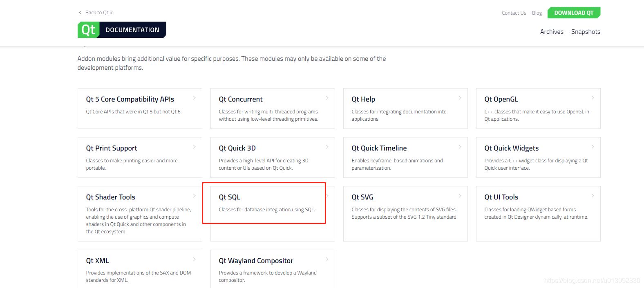Image resolution: width=644 pixels, height=288 pixels.
Task: Open the Snapshots menu item
Action: 586,32
